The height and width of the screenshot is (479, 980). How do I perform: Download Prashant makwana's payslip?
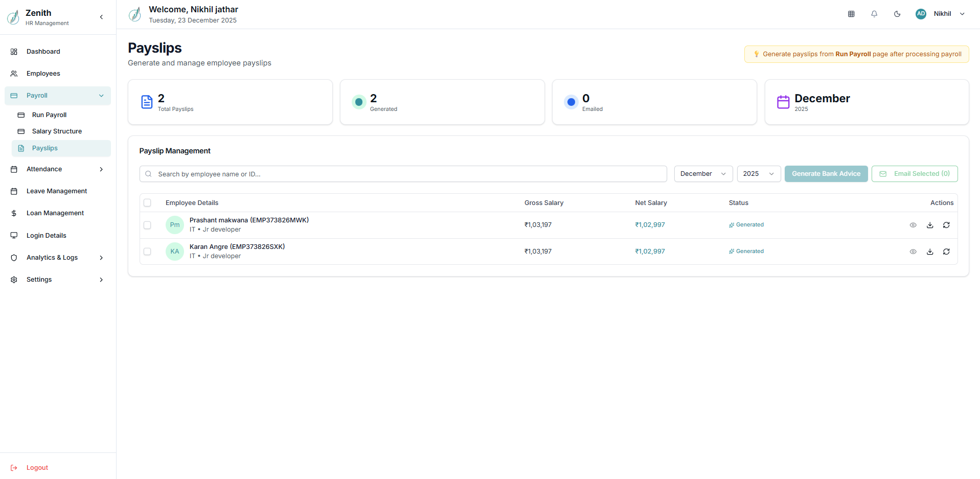930,225
